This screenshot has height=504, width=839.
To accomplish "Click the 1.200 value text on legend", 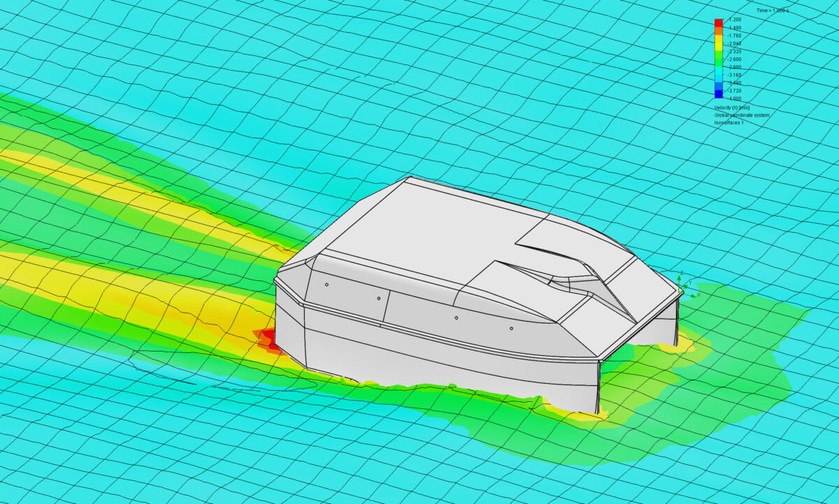I will [x=735, y=20].
